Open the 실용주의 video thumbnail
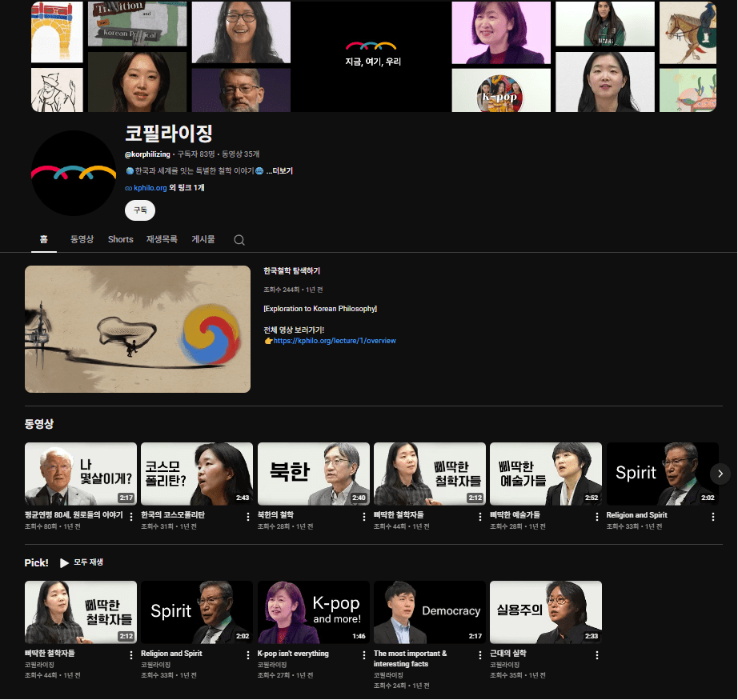The height and width of the screenshot is (700, 738). pyautogui.click(x=546, y=612)
